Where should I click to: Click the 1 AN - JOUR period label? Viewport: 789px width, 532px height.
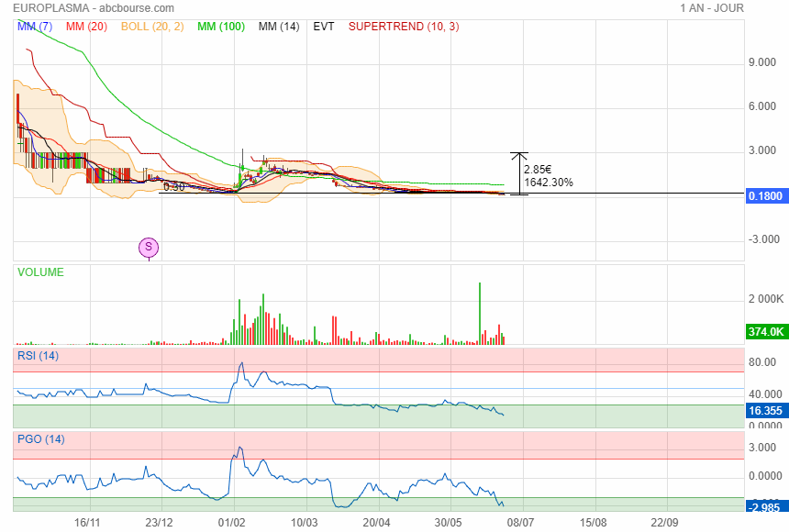point(712,8)
